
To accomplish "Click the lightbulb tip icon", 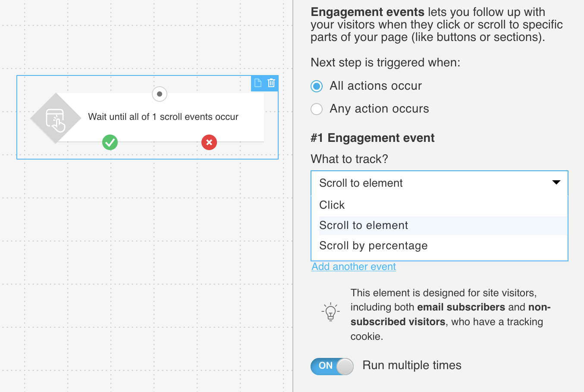I will (x=330, y=311).
